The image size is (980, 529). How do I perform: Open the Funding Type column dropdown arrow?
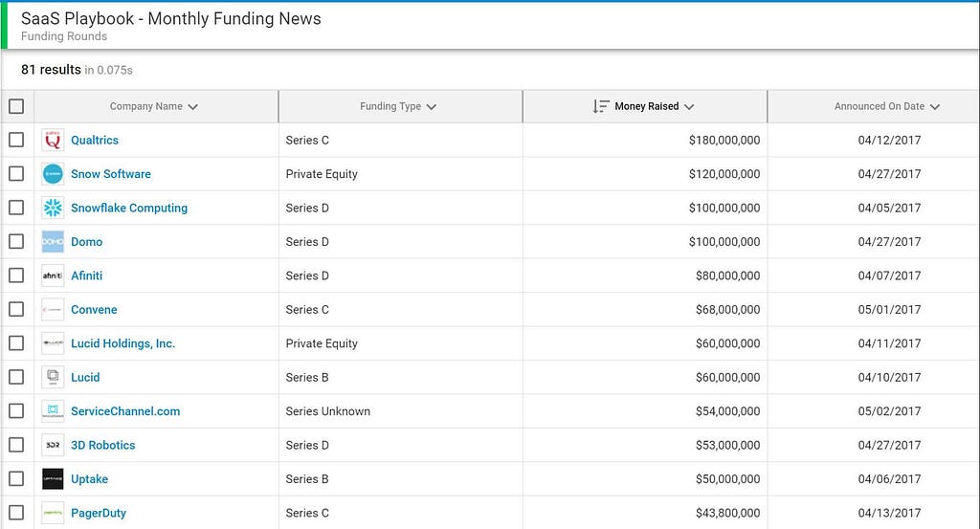[432, 107]
